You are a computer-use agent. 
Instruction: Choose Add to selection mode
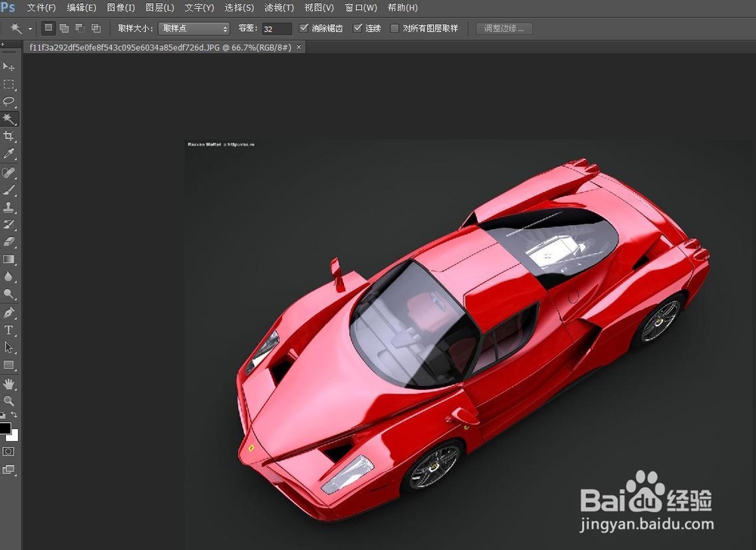tap(64, 29)
